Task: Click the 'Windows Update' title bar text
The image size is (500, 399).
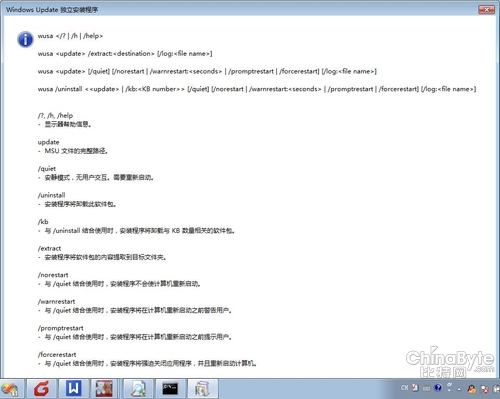Action: click(52, 10)
